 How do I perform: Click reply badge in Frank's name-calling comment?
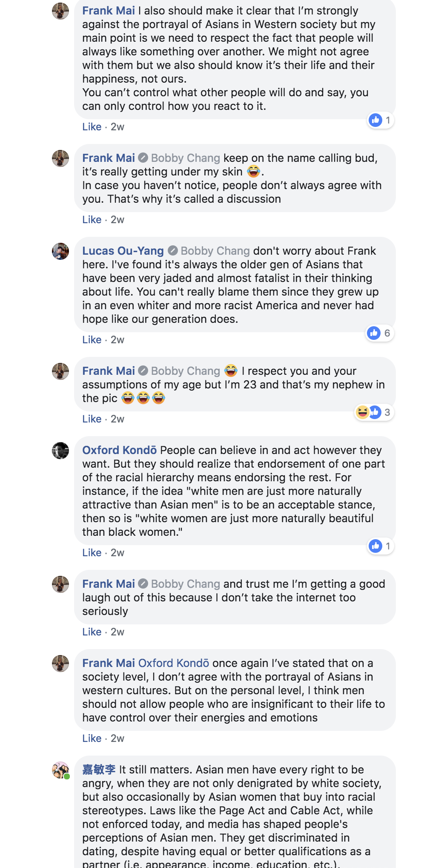[x=143, y=158]
